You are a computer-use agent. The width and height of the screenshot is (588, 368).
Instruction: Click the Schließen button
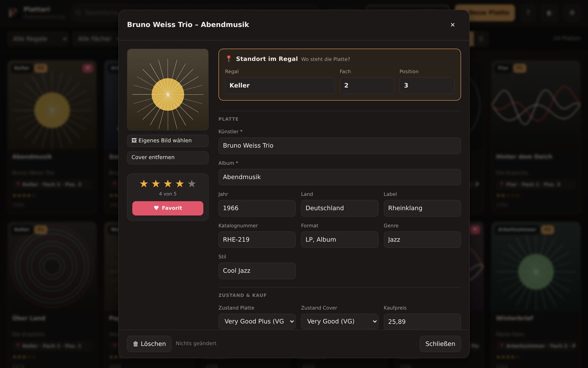pyautogui.click(x=440, y=344)
